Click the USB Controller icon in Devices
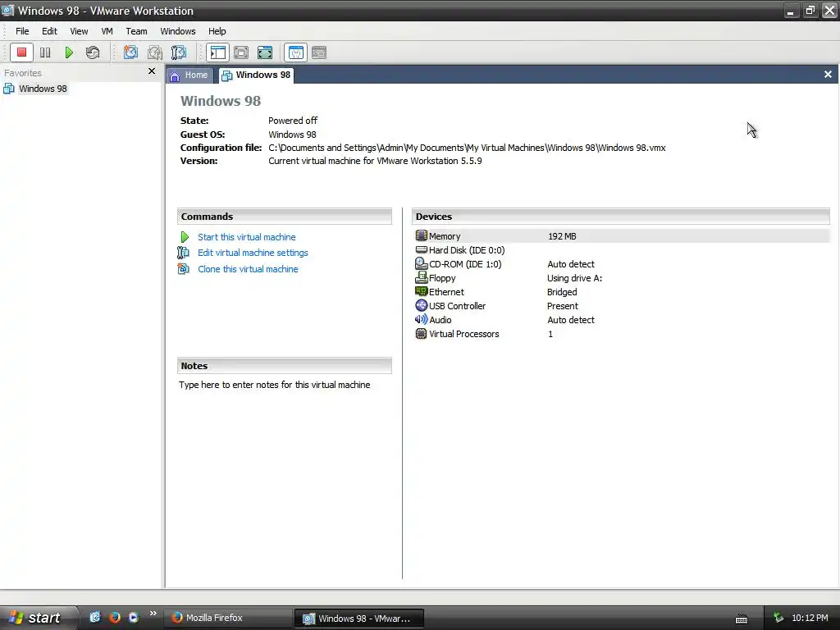Screen dimensions: 840x630 point(421,305)
